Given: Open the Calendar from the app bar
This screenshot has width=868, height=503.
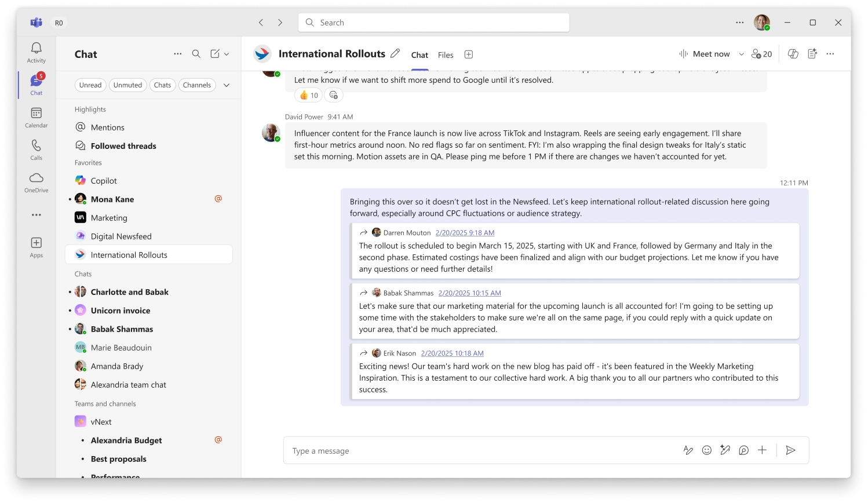Looking at the screenshot, I should (36, 117).
